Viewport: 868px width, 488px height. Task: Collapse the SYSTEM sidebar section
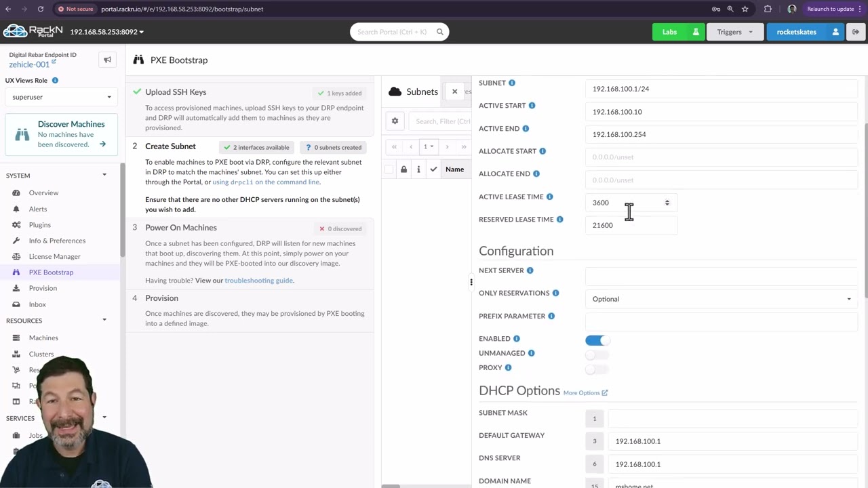click(x=104, y=176)
